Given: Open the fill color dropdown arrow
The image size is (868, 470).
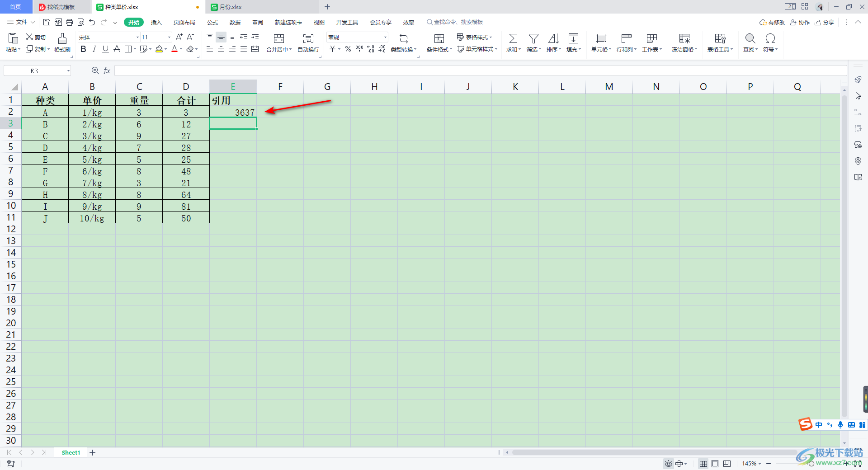Looking at the screenshot, I should [x=166, y=49].
